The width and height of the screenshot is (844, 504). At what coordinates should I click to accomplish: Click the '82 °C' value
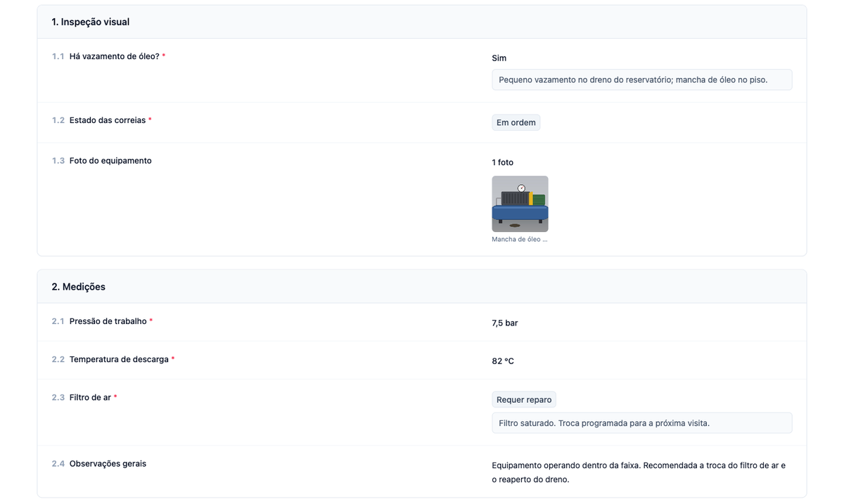503,361
